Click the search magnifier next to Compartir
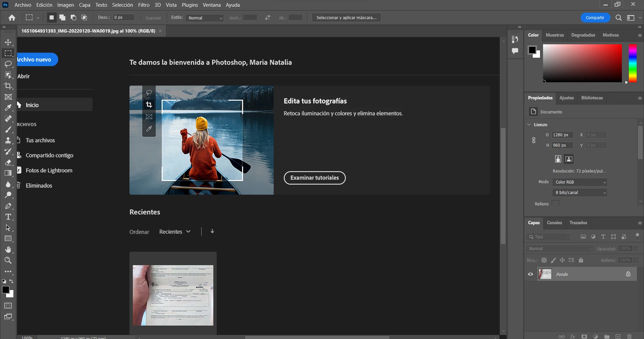Viewport: 644px width, 339px height. pos(619,18)
